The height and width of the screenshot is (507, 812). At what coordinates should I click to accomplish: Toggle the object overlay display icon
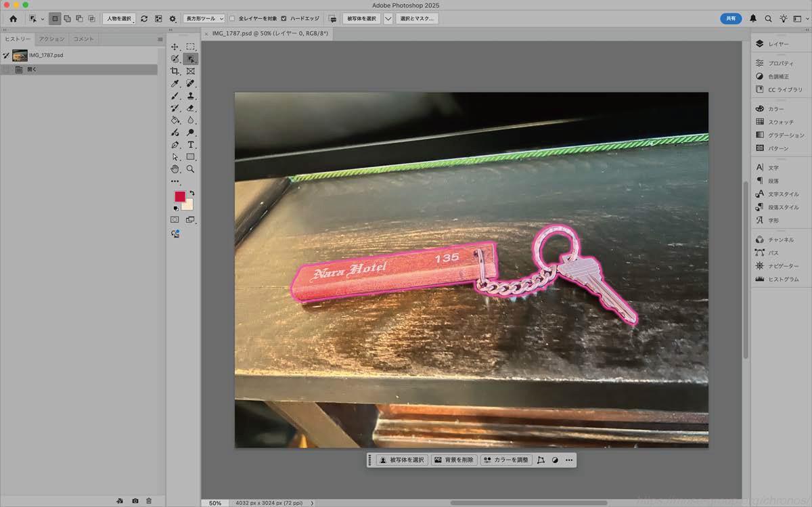[x=158, y=18]
